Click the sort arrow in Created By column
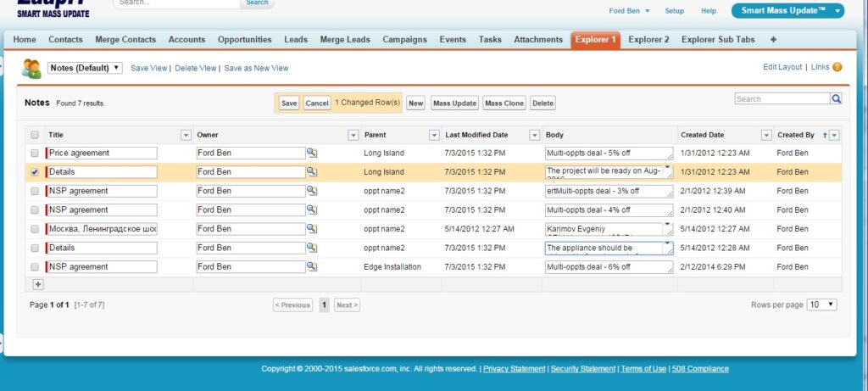This screenshot has height=391, width=868. coord(825,135)
